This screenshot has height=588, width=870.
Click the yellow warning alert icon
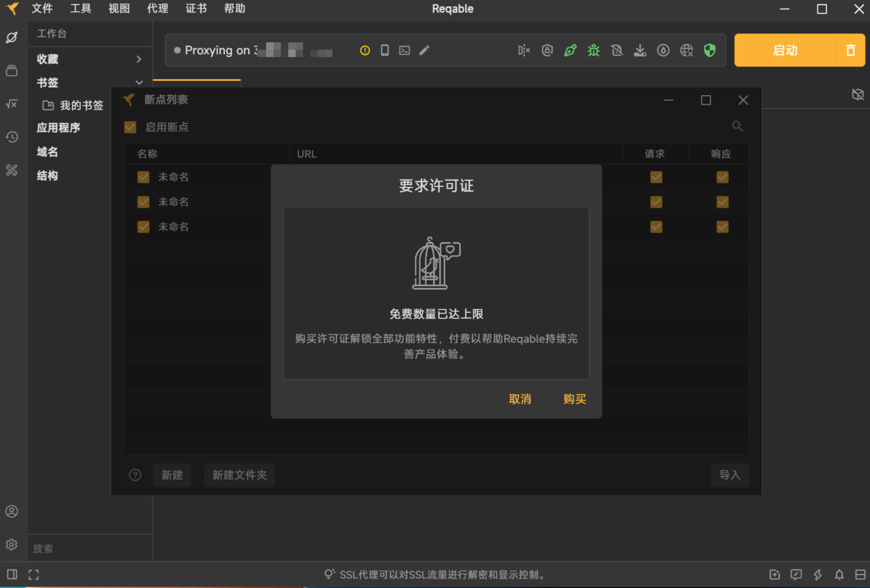(364, 50)
